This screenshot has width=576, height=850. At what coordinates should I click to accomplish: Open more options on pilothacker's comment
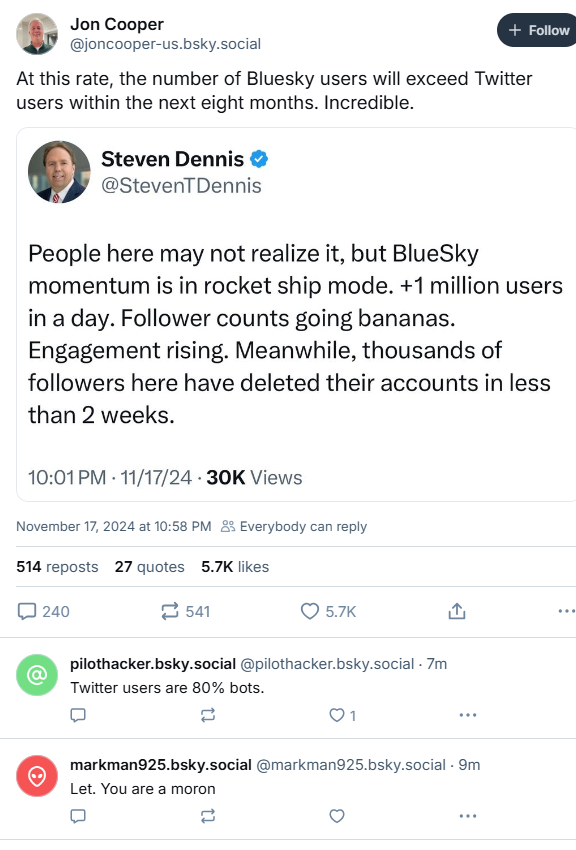coord(468,716)
